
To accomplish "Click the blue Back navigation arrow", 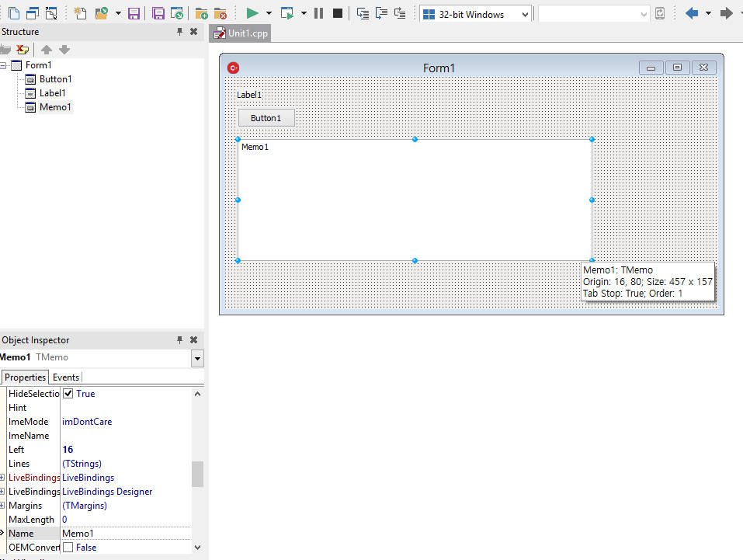I will click(x=691, y=13).
